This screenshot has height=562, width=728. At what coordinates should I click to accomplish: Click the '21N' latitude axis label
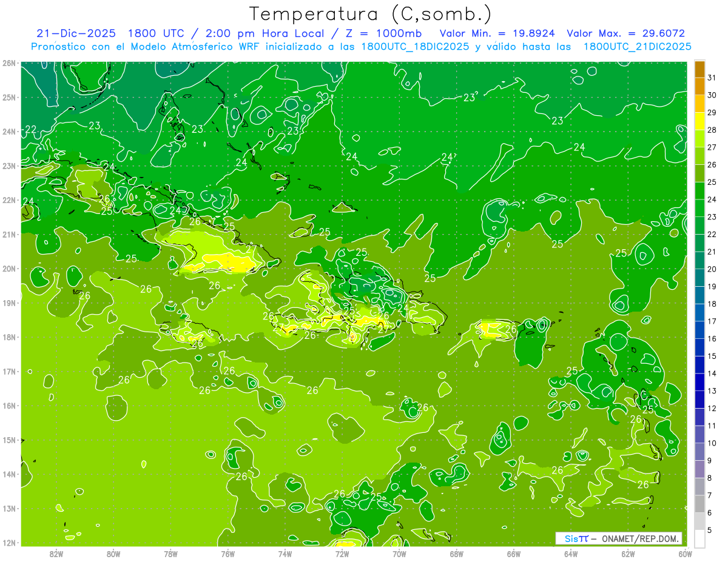point(9,234)
